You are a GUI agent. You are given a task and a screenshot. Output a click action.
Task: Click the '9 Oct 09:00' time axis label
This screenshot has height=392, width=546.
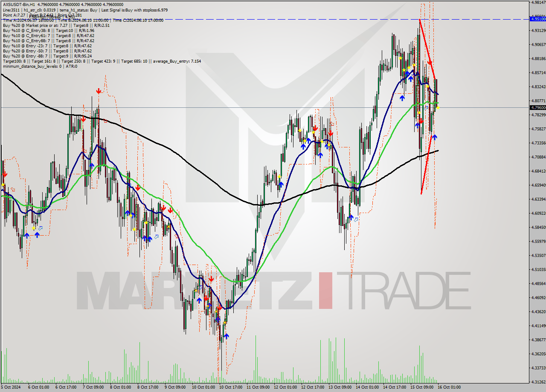pyautogui.click(x=175, y=387)
